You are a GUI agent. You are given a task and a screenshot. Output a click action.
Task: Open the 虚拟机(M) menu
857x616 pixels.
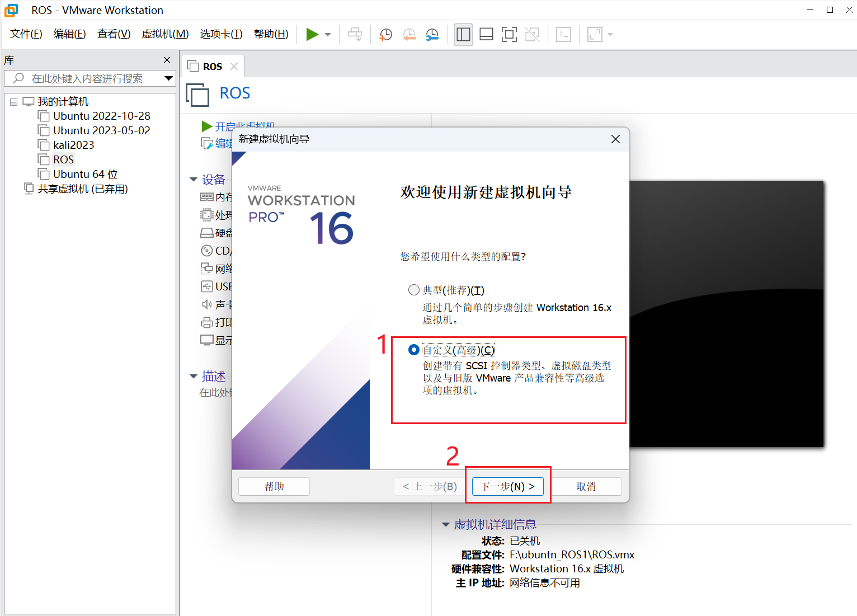[x=166, y=34]
